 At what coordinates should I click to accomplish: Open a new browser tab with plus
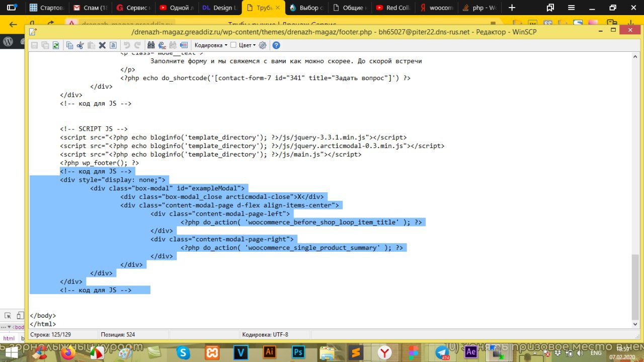pos(512,8)
